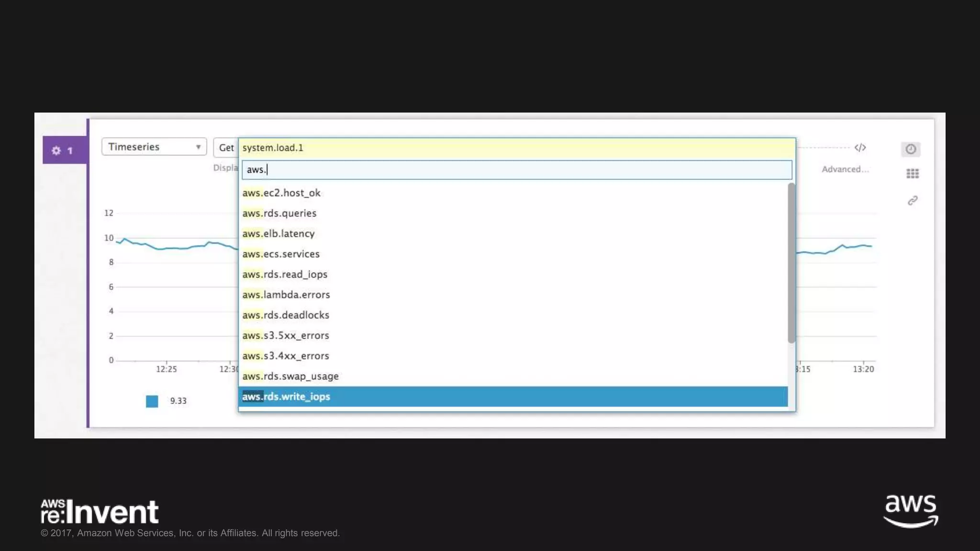Choose aws.rds.queries metric

coord(279,213)
